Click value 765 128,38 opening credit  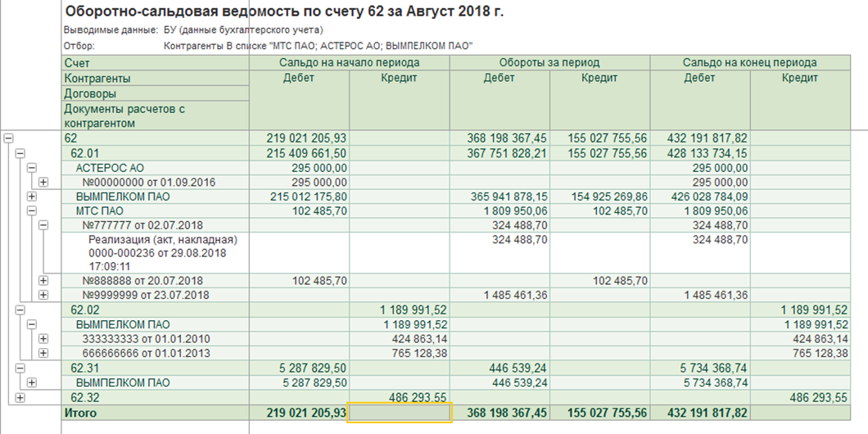click(421, 353)
